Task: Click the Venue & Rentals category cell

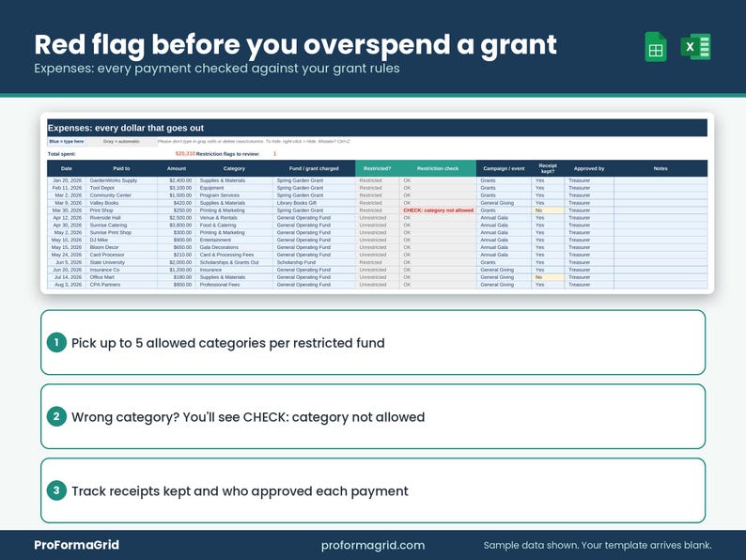Action: (234, 217)
